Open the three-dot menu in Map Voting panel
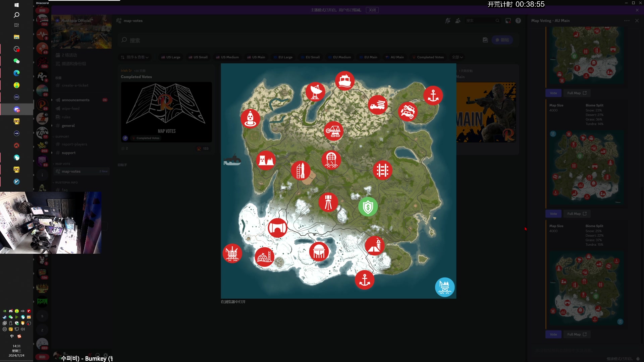644x362 pixels. coord(627,21)
